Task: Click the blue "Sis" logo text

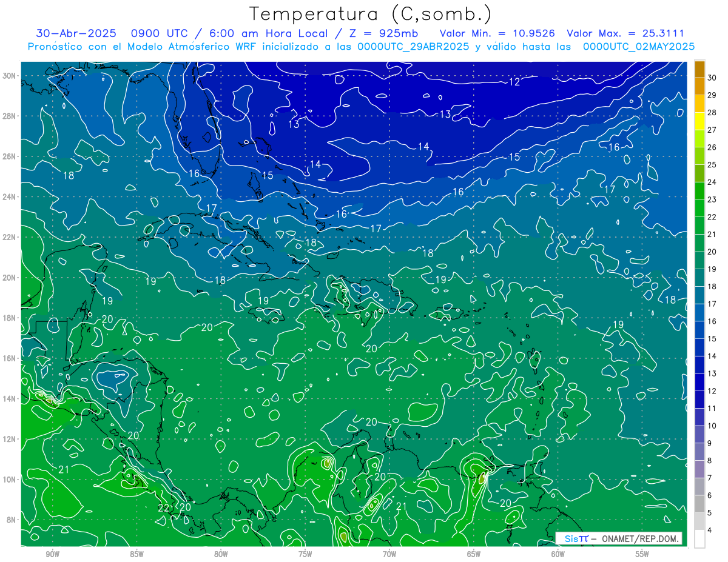Action: 571,538
